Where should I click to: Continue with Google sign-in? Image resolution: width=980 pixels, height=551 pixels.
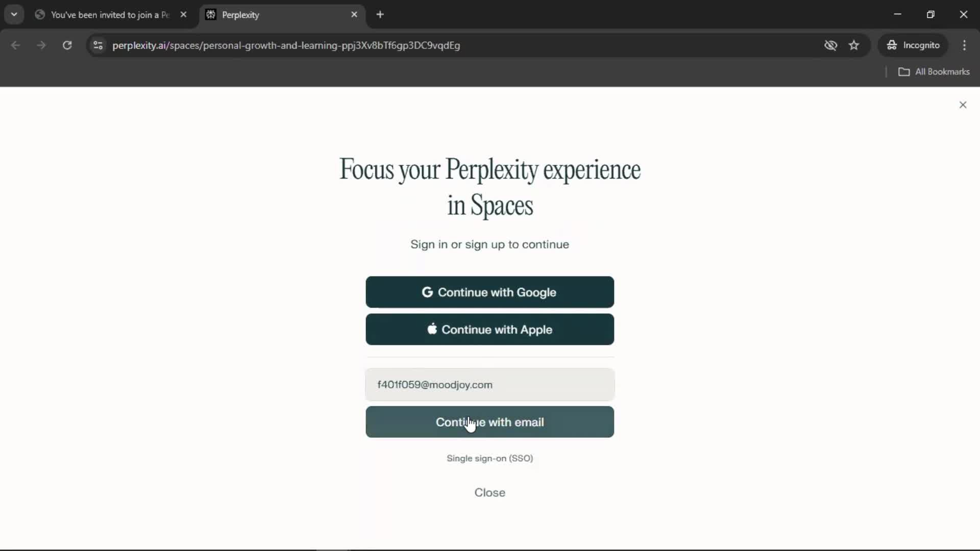click(489, 292)
